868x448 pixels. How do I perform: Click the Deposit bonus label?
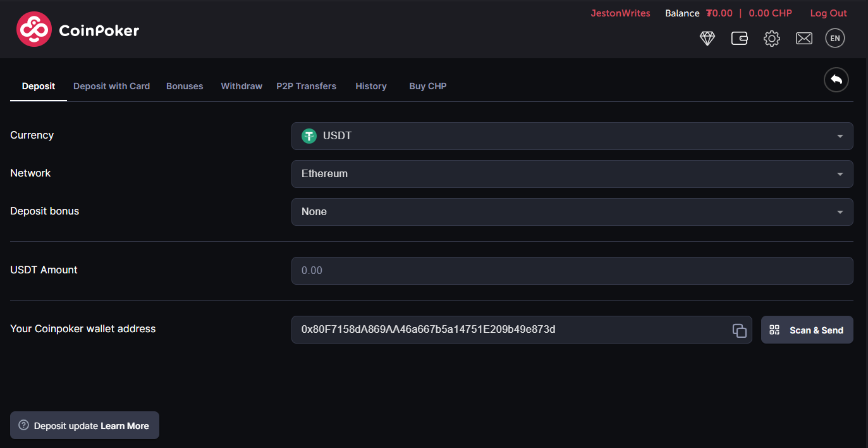[x=45, y=211]
